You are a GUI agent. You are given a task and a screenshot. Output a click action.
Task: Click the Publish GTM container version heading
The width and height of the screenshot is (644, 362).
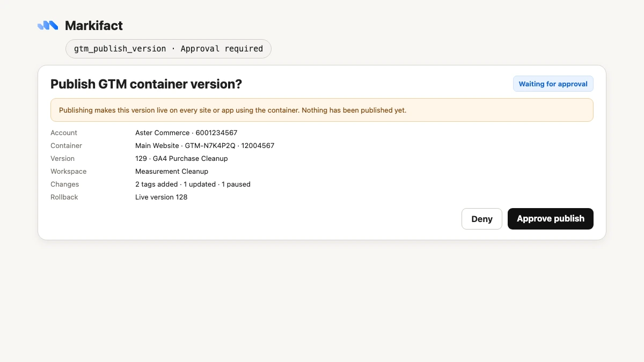(146, 84)
